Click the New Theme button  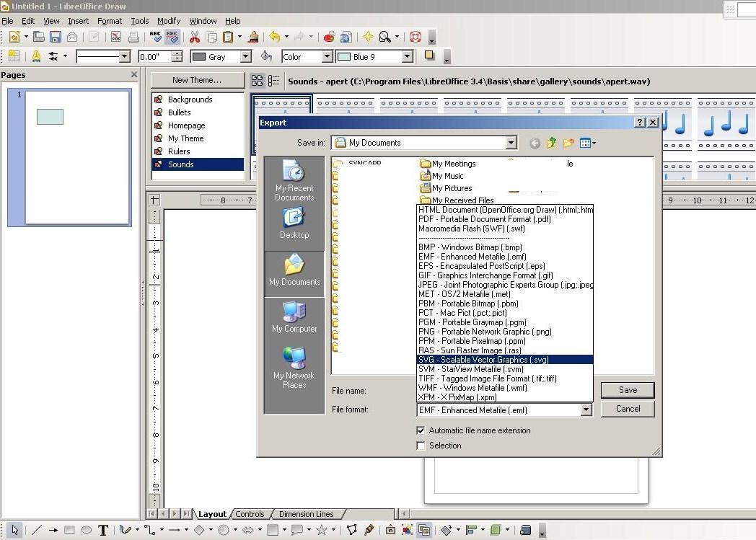197,80
